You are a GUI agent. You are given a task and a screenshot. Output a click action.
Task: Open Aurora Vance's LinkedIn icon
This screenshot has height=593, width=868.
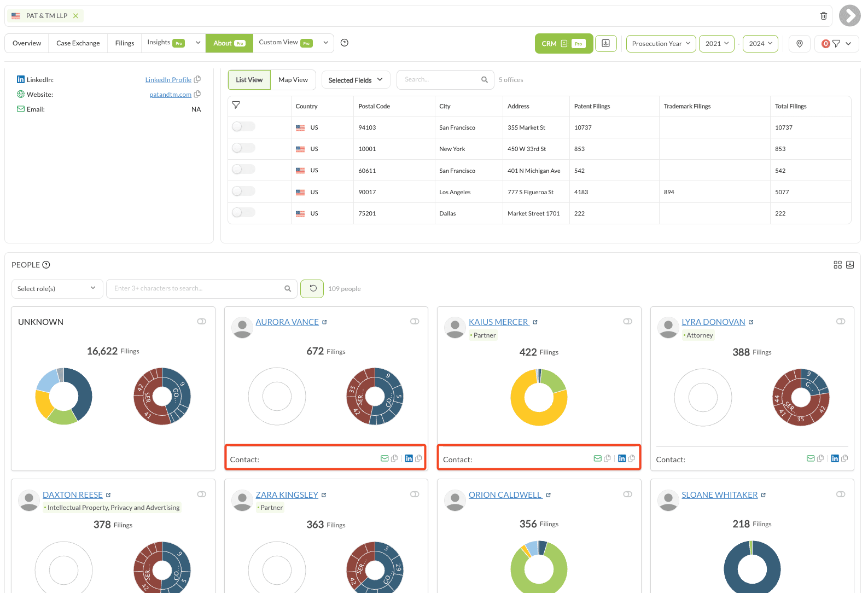click(x=409, y=458)
